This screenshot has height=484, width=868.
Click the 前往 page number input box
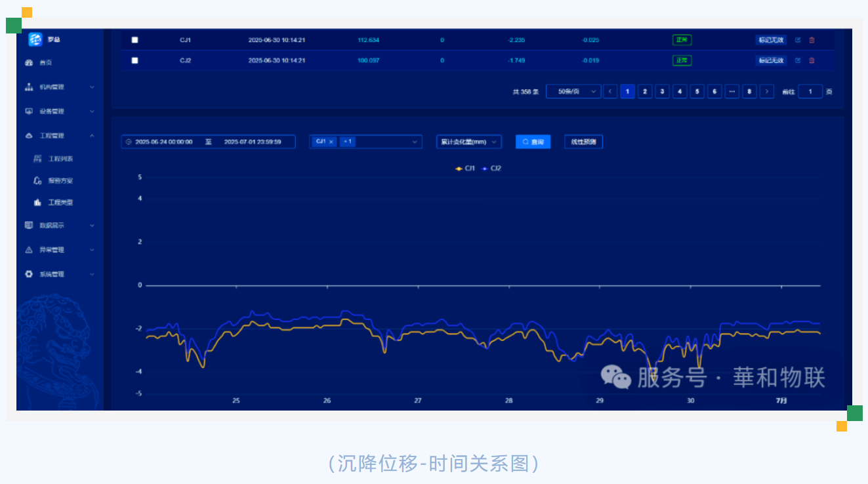point(810,92)
